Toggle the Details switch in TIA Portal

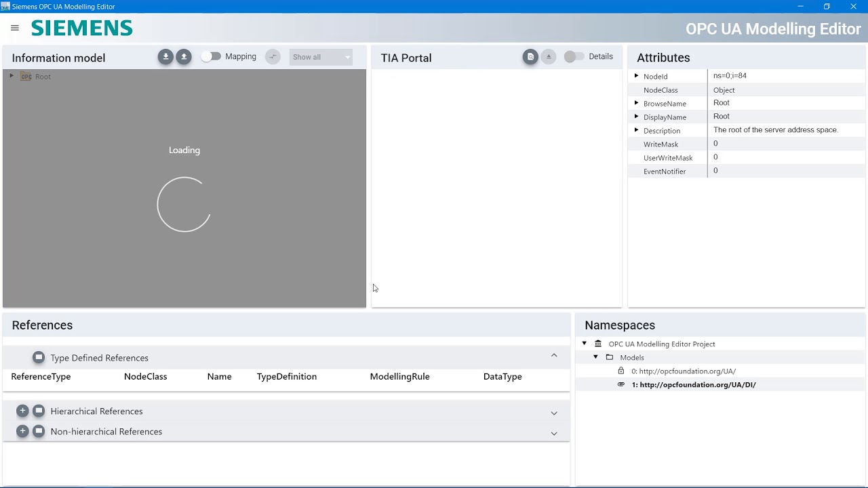point(574,56)
